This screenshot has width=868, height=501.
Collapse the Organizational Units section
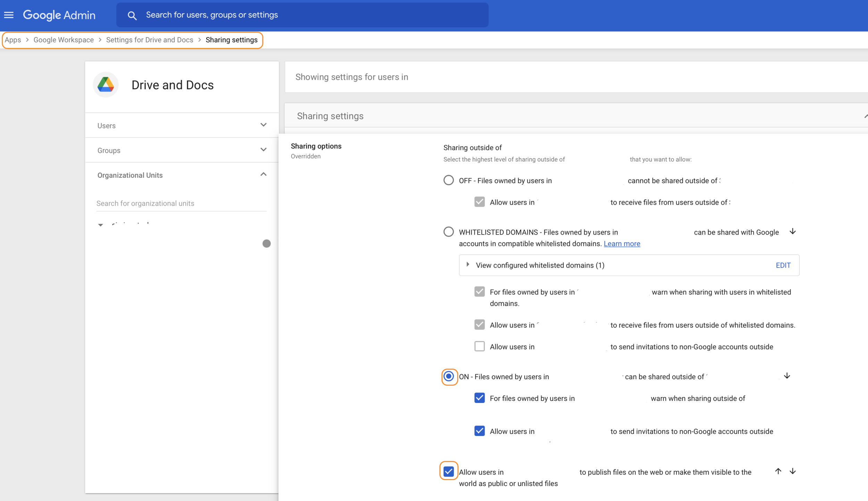(182, 175)
